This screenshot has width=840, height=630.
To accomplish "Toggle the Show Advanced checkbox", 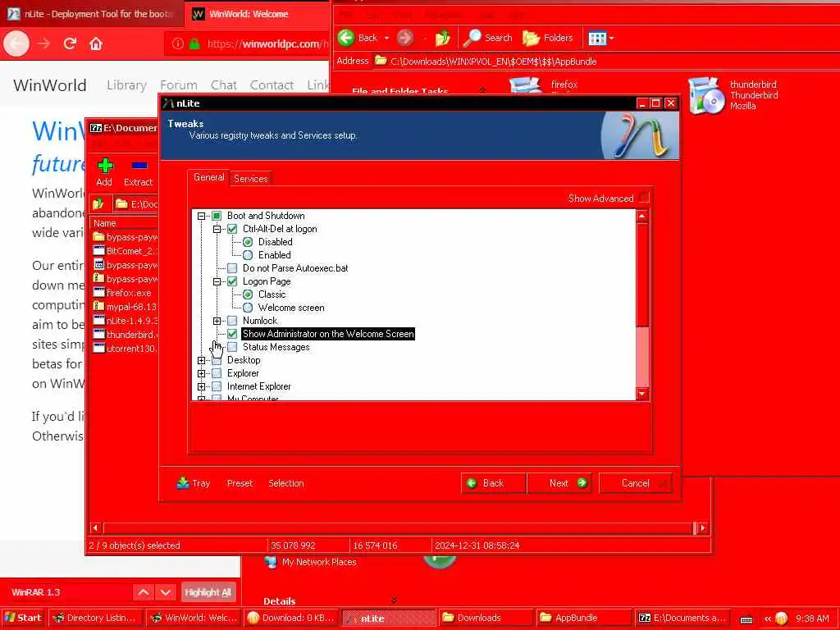I will point(644,198).
